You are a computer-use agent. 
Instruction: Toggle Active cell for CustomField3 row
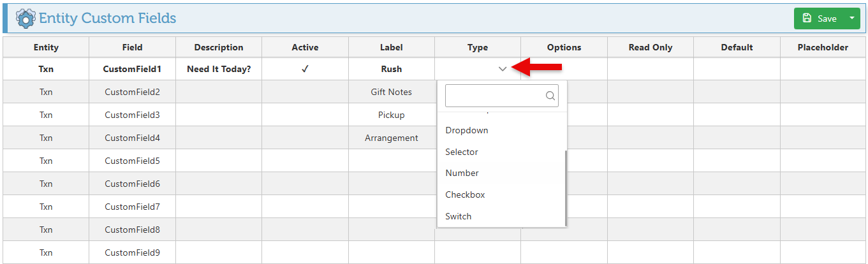(x=305, y=115)
